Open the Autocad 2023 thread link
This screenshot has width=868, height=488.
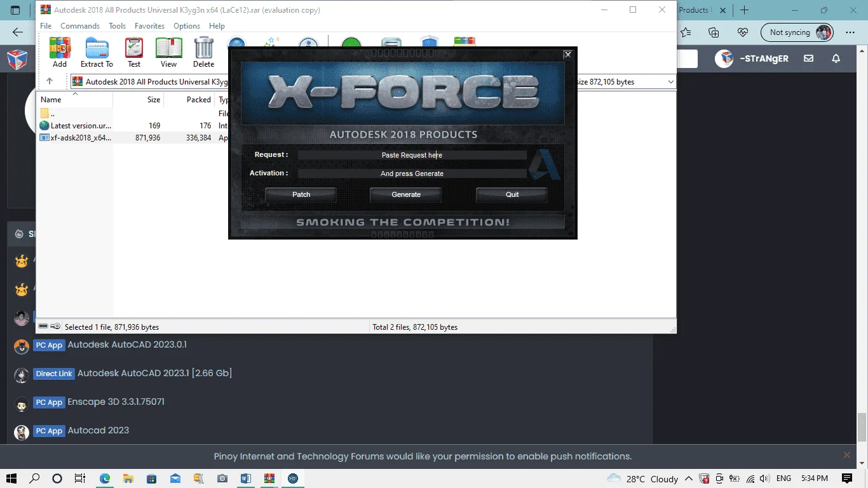(x=98, y=430)
